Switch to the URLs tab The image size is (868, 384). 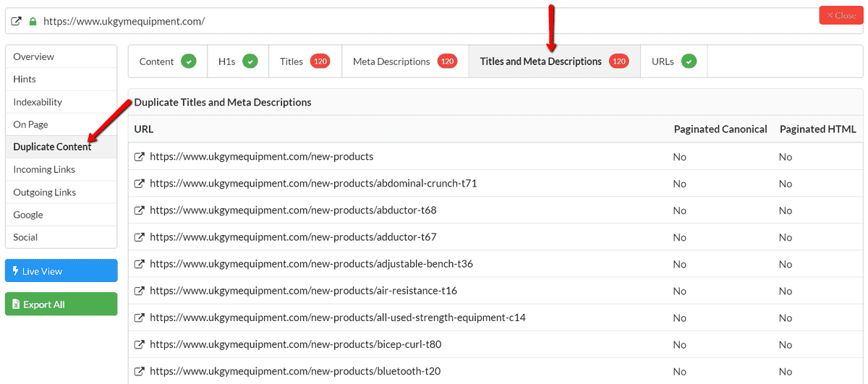coord(674,61)
